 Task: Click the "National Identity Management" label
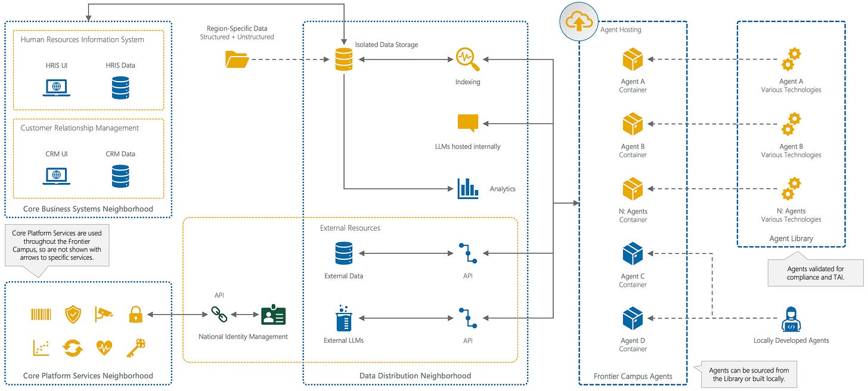[243, 337]
